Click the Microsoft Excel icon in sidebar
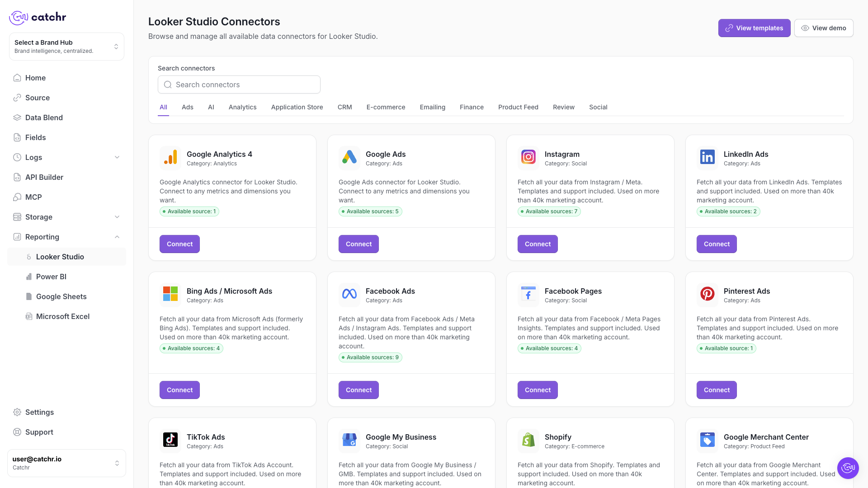 tap(29, 316)
